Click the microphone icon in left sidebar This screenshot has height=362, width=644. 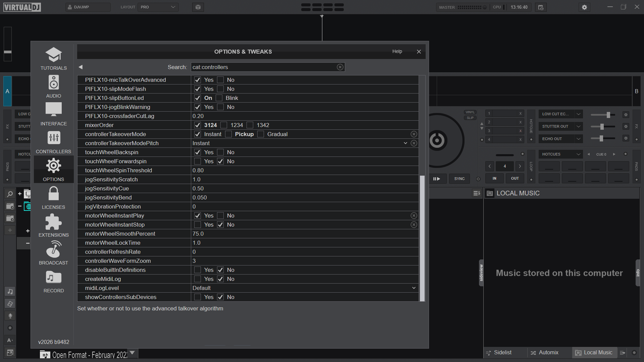(10, 316)
